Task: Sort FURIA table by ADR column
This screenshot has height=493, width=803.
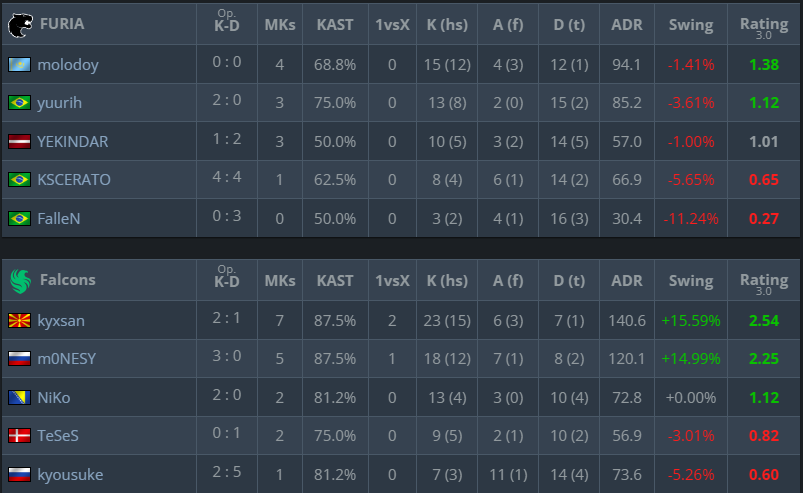Action: [627, 26]
